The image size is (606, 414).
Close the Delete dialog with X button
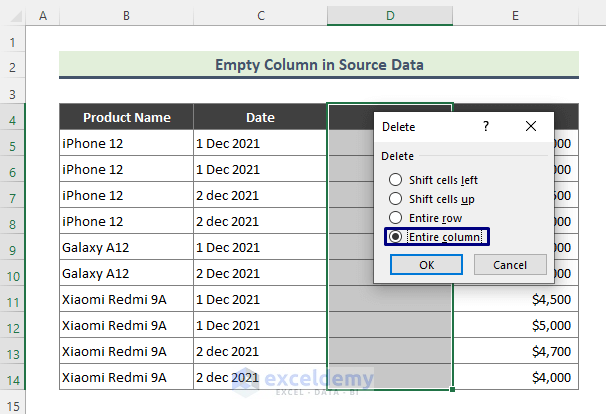click(x=531, y=127)
